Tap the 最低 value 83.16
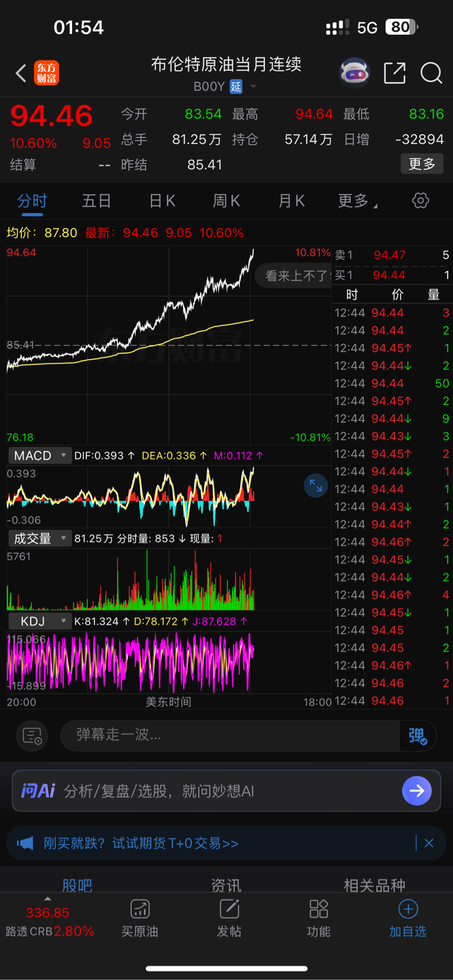 (426, 114)
